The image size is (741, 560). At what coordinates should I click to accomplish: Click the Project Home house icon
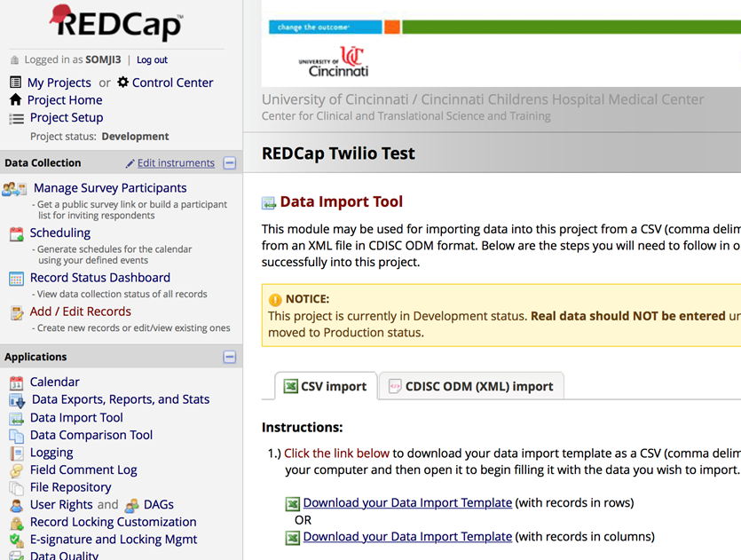(16, 99)
